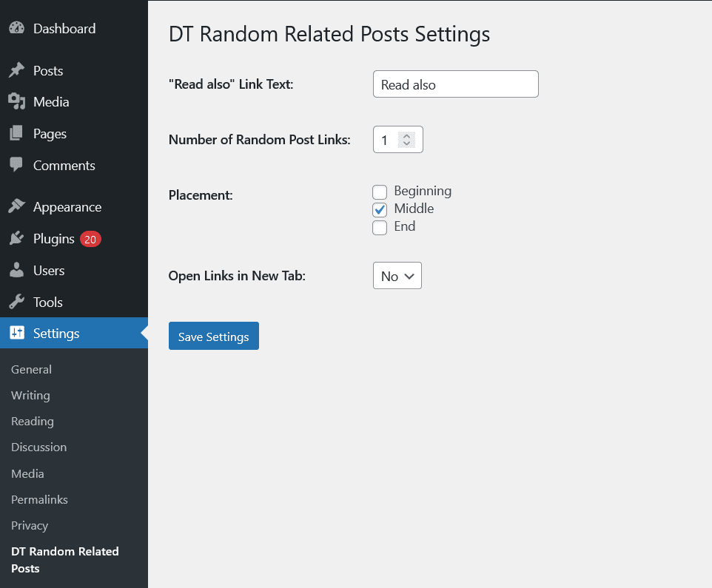Uncheck the Middle placement checkbox

point(380,210)
